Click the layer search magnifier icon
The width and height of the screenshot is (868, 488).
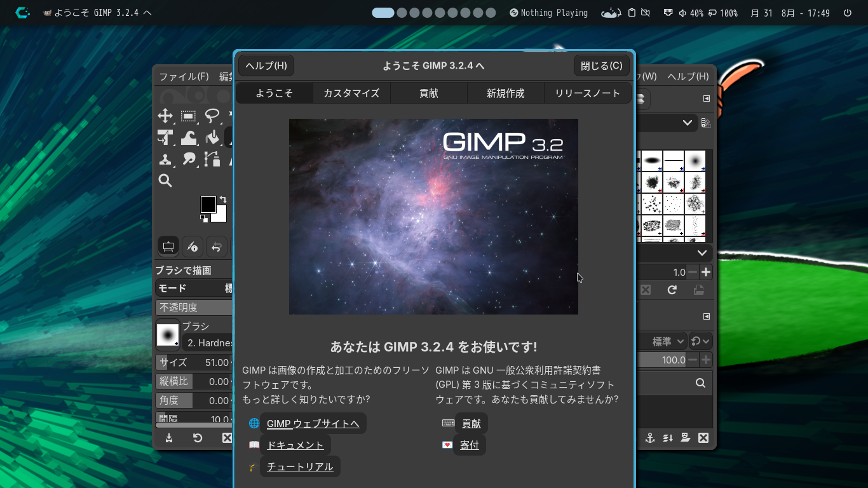click(x=700, y=383)
